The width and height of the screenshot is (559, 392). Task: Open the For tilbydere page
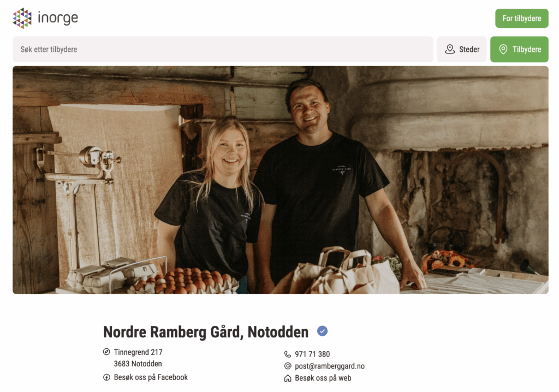click(521, 18)
